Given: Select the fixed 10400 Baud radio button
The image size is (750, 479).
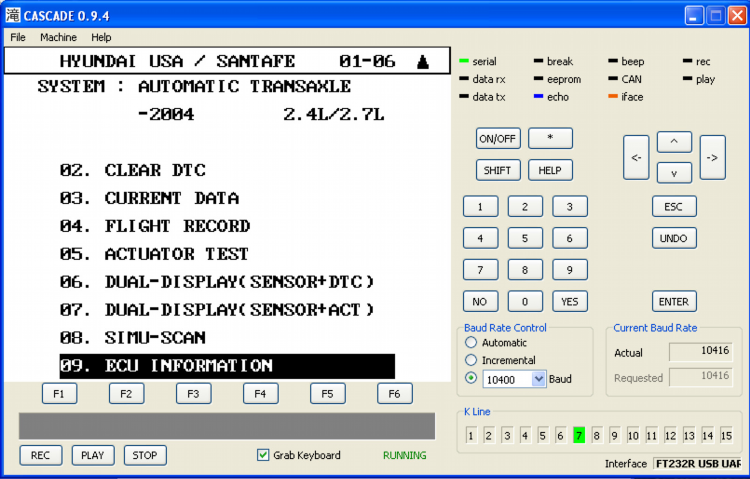Looking at the screenshot, I should coord(471,378).
